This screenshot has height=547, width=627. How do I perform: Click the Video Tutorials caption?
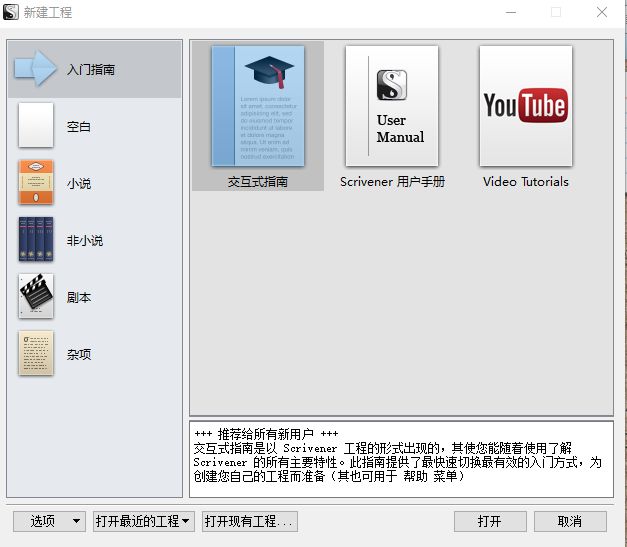pyautogui.click(x=526, y=182)
